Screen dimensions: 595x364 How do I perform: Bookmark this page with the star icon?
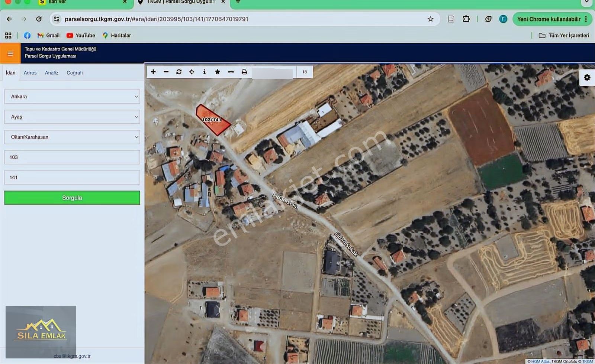pyautogui.click(x=430, y=19)
